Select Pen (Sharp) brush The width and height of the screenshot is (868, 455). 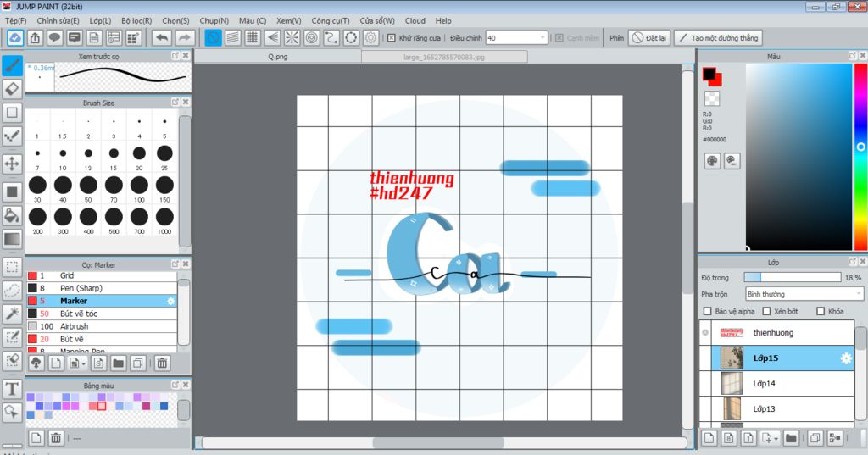click(x=102, y=288)
